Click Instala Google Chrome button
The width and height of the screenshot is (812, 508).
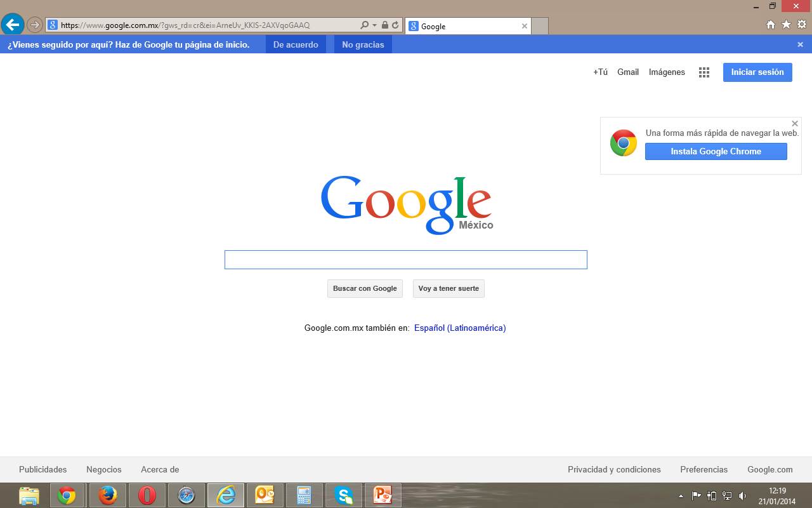(716, 151)
